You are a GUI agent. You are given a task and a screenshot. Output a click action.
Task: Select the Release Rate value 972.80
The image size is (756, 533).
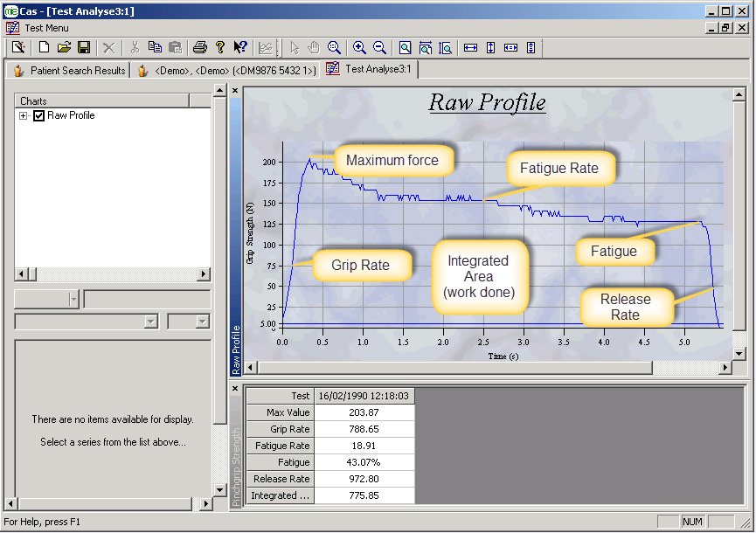tap(364, 479)
